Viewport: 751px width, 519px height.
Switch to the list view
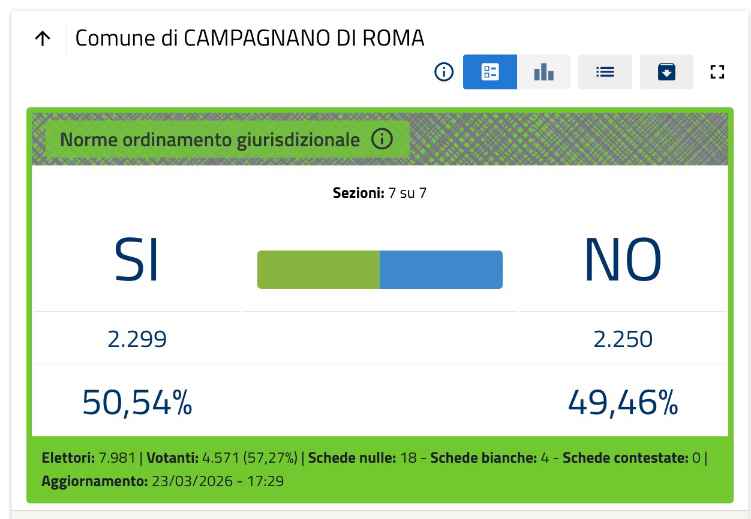(605, 72)
